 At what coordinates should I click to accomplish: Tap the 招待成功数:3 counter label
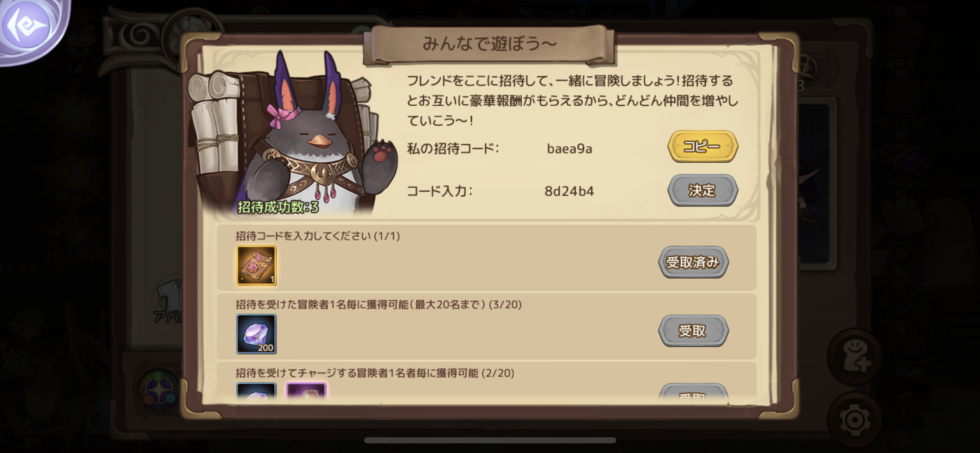278,207
